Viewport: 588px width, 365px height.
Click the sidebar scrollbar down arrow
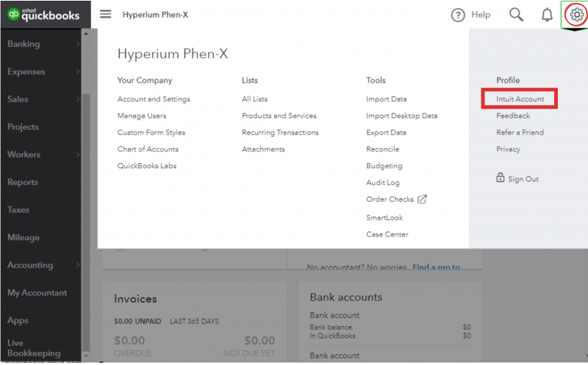(x=86, y=355)
